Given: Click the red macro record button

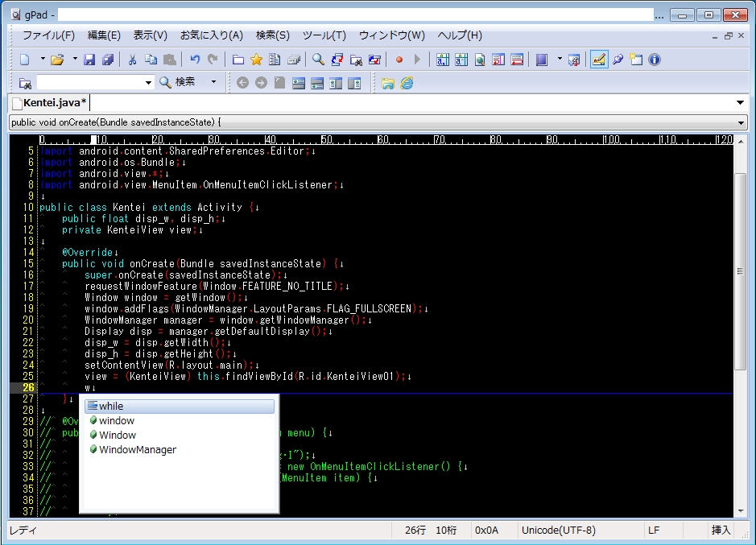Looking at the screenshot, I should [x=399, y=60].
